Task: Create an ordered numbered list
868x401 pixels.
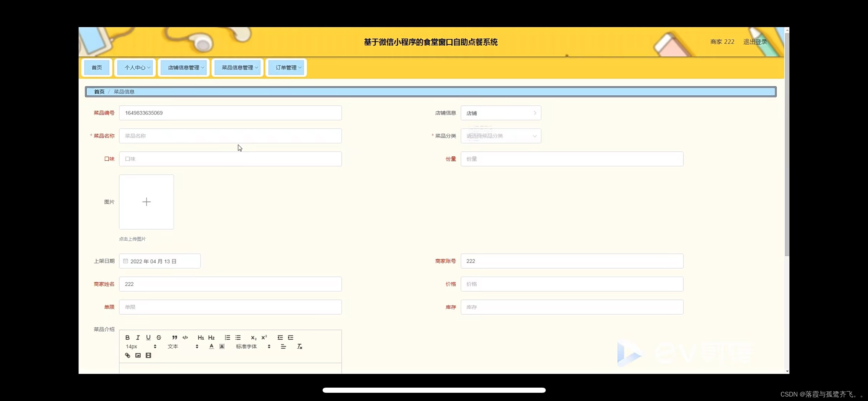Action: tap(227, 338)
